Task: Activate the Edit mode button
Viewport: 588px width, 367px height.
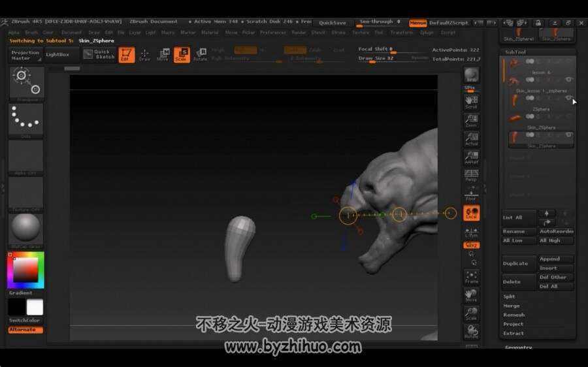Action: [x=127, y=55]
